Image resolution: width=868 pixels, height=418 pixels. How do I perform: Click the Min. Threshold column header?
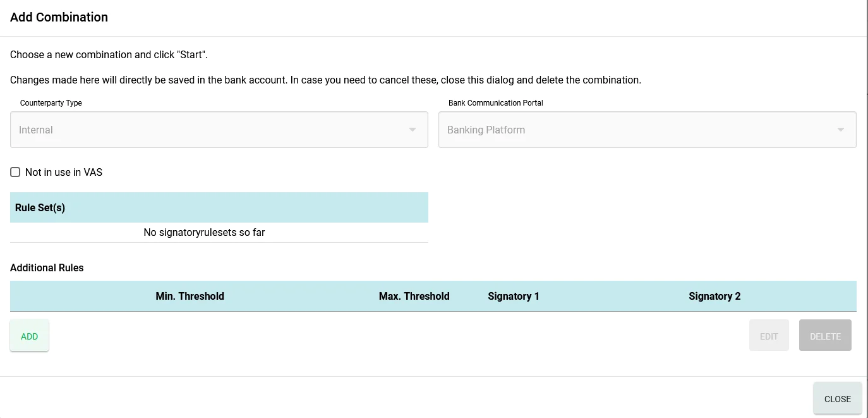point(190,296)
